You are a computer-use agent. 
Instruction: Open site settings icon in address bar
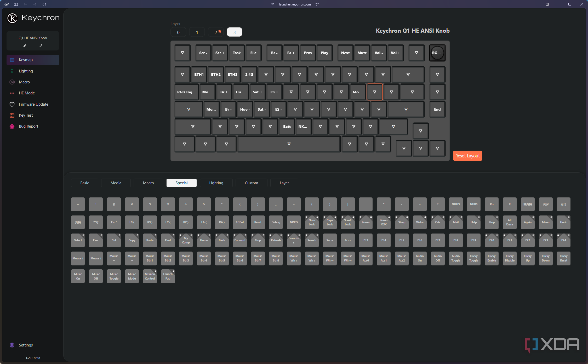(x=317, y=4)
